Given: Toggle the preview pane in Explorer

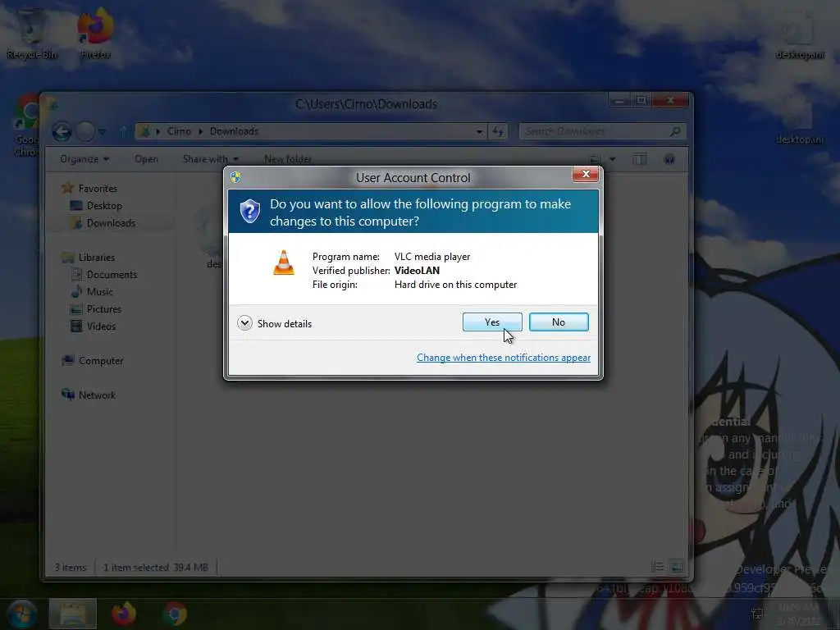Looking at the screenshot, I should [x=640, y=159].
